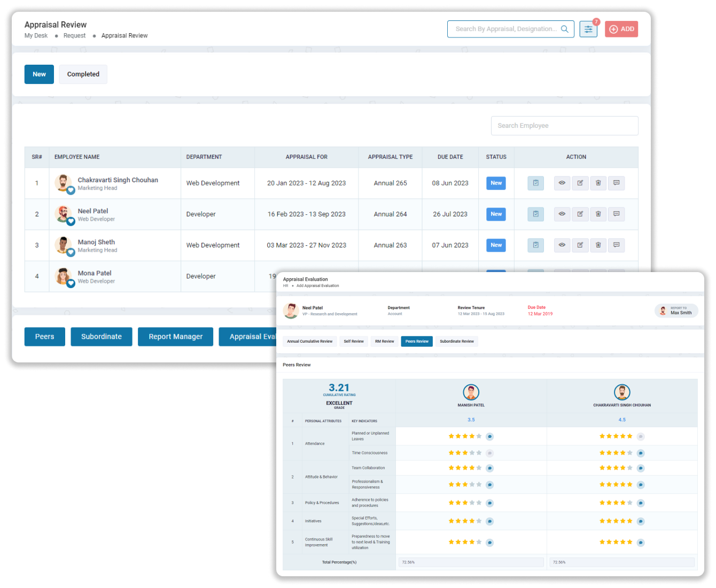The image size is (716, 588).
Task: Click the clipboard checklist icon on Chakravarti's row
Action: pyautogui.click(x=535, y=183)
